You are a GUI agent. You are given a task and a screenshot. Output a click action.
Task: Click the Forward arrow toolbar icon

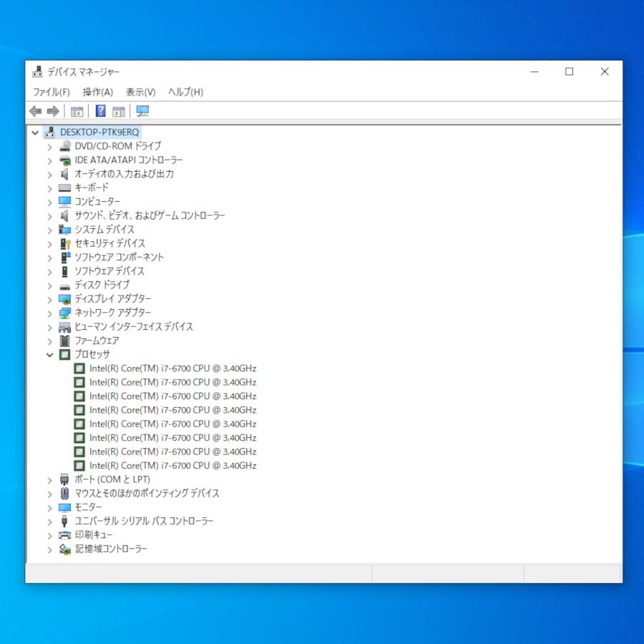54,111
